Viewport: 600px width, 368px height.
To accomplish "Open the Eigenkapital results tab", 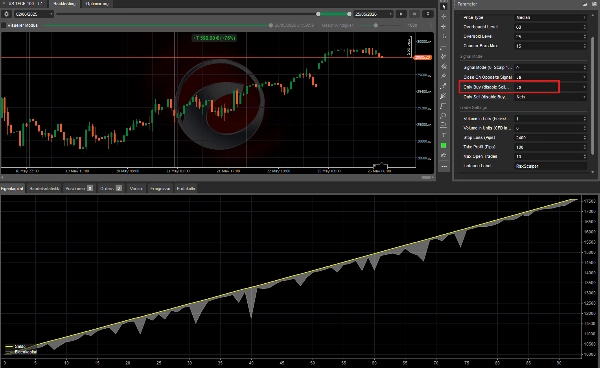I will 12,189.
